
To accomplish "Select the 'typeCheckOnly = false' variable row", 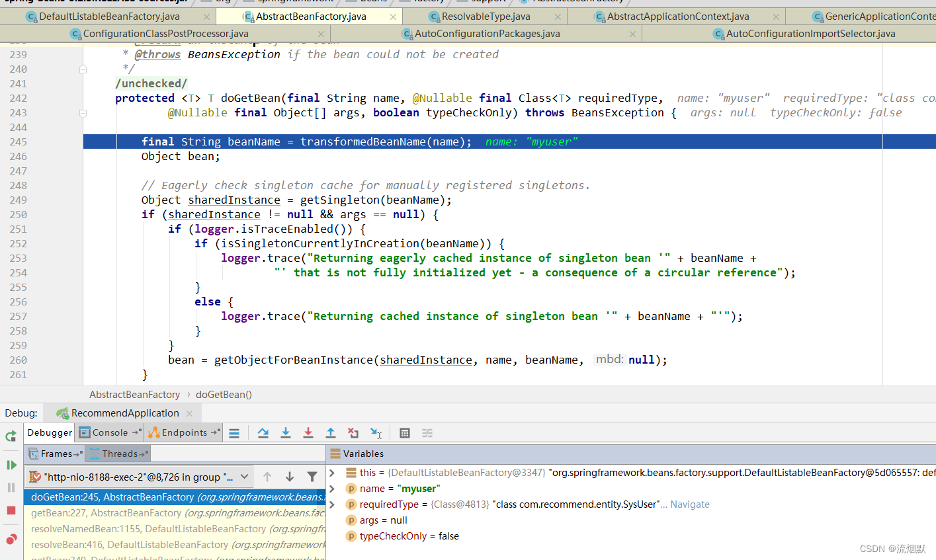I will pyautogui.click(x=632, y=536).
